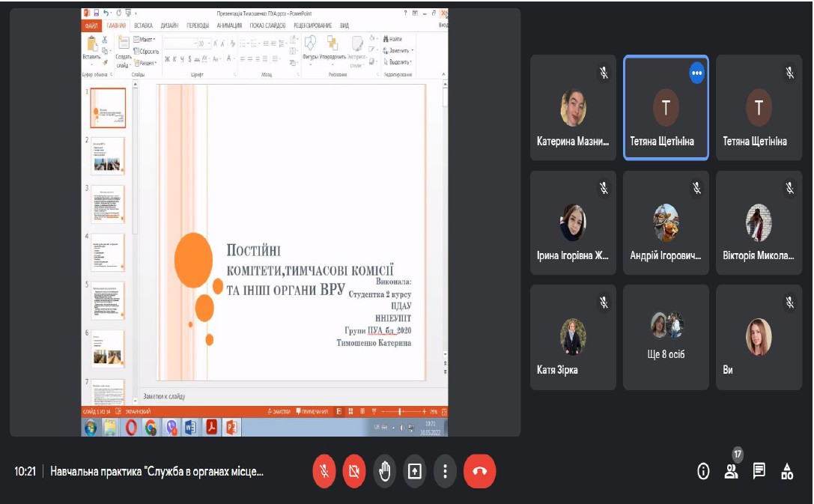Click Undo arrow in PowerPoint quick access toolbar
The width and height of the screenshot is (814, 504).
[x=106, y=13]
